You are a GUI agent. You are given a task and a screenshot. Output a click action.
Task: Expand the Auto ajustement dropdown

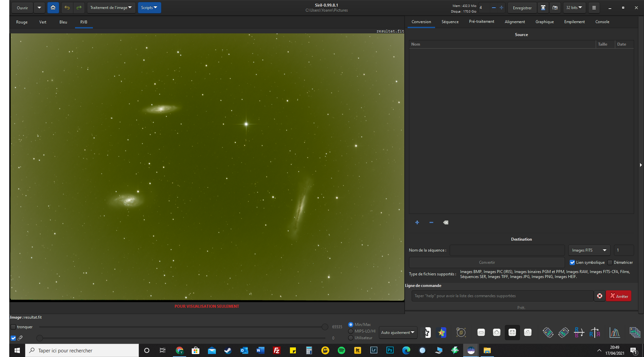(398, 333)
